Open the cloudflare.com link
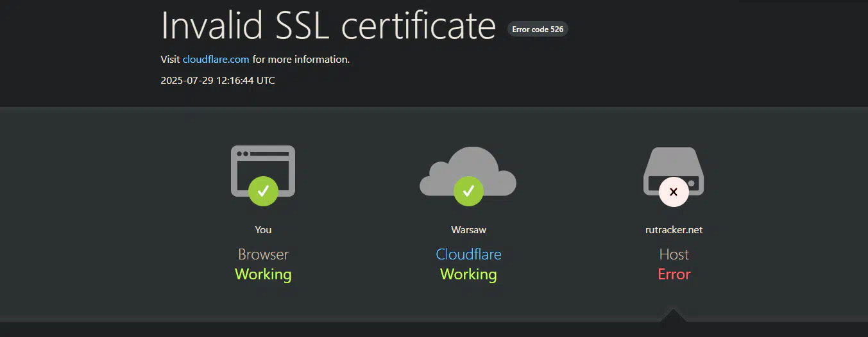 (x=216, y=59)
